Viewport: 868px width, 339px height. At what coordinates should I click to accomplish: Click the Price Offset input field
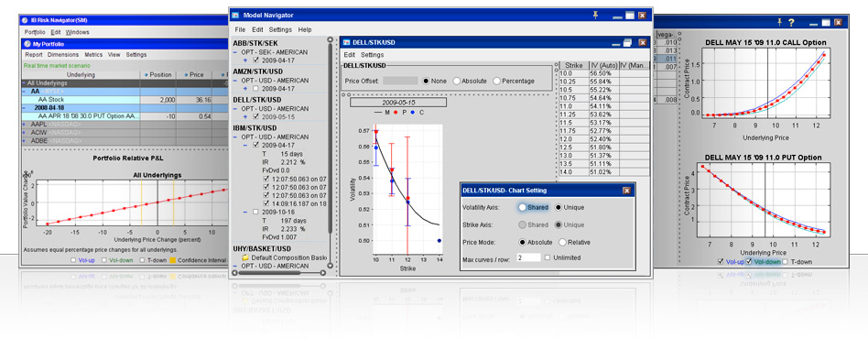tap(400, 81)
